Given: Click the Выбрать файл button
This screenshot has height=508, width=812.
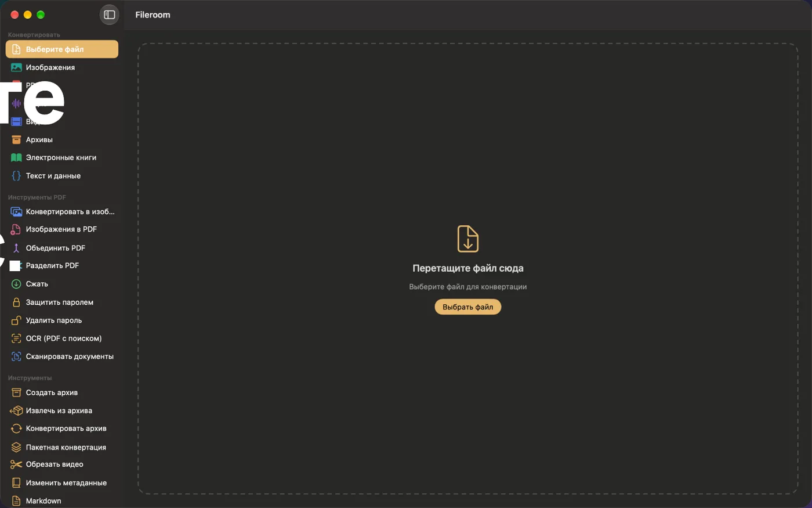Looking at the screenshot, I should [x=467, y=307].
